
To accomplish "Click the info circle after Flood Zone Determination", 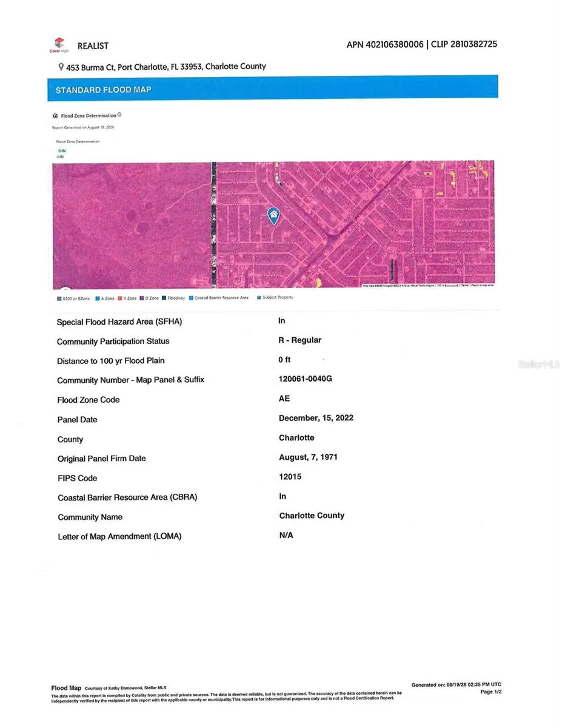I will [x=119, y=115].
